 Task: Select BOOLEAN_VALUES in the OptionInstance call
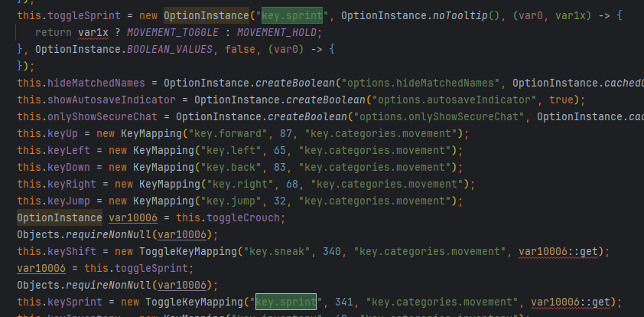point(170,49)
